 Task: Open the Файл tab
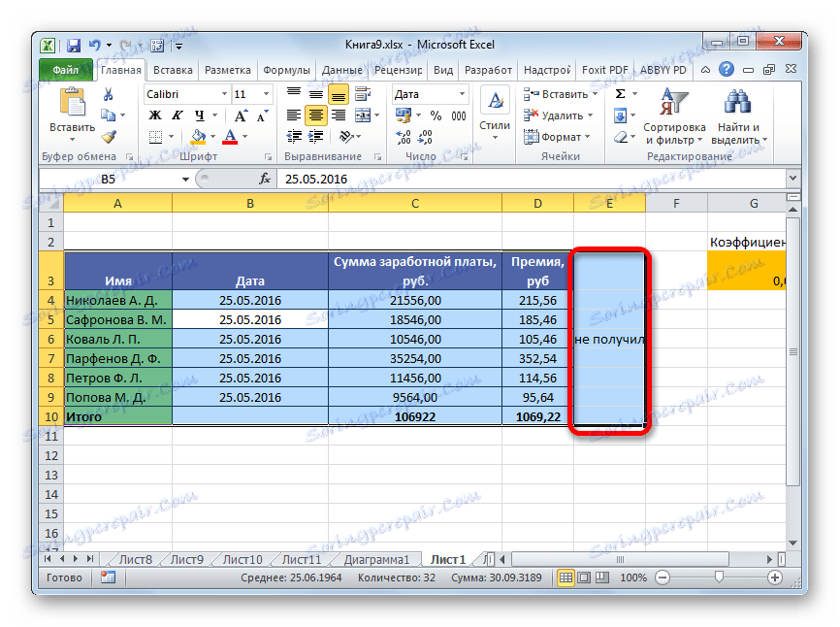pos(66,70)
